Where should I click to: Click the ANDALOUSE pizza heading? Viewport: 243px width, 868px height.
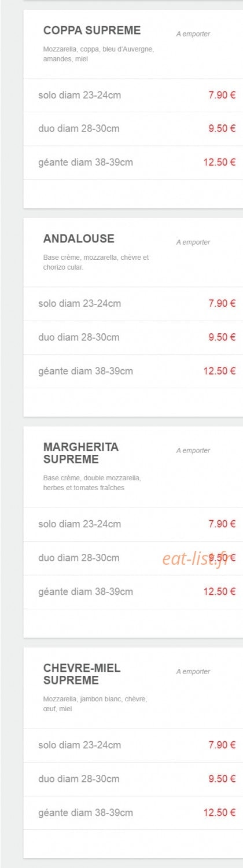(x=79, y=238)
